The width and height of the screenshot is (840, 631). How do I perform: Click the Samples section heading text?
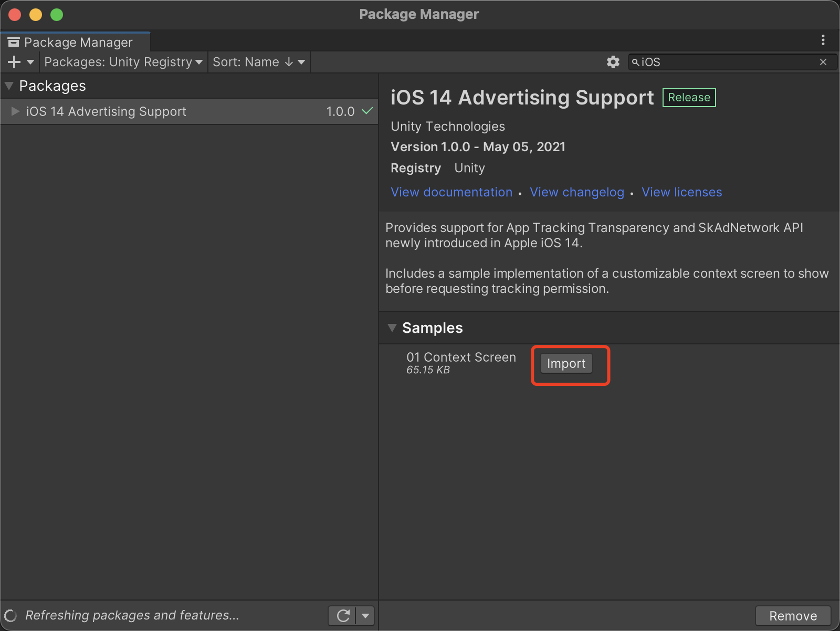[433, 328]
